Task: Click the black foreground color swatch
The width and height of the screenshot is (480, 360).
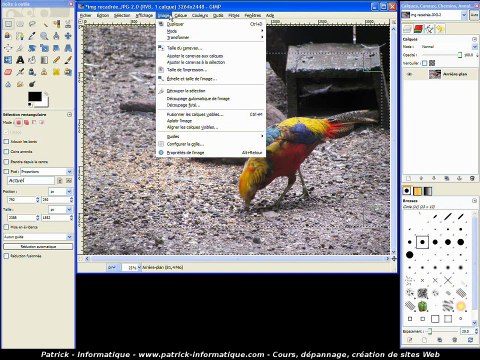Action: pyautogui.click(x=35, y=97)
